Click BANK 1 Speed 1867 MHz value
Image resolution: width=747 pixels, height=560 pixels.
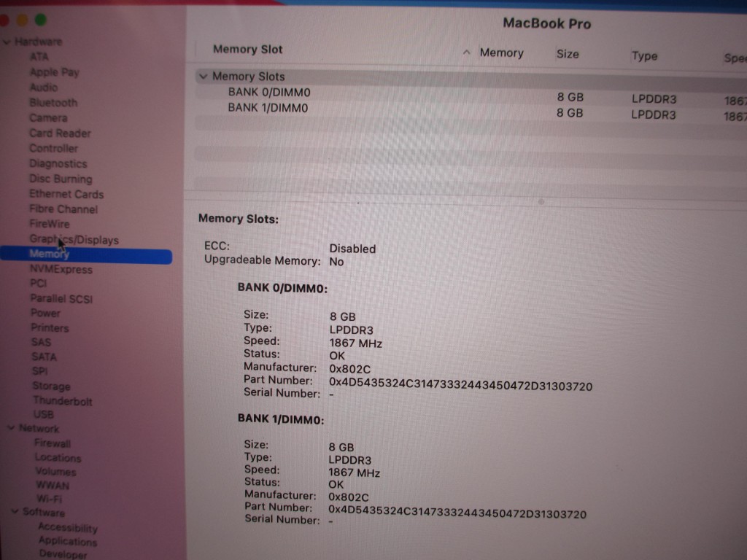354,472
